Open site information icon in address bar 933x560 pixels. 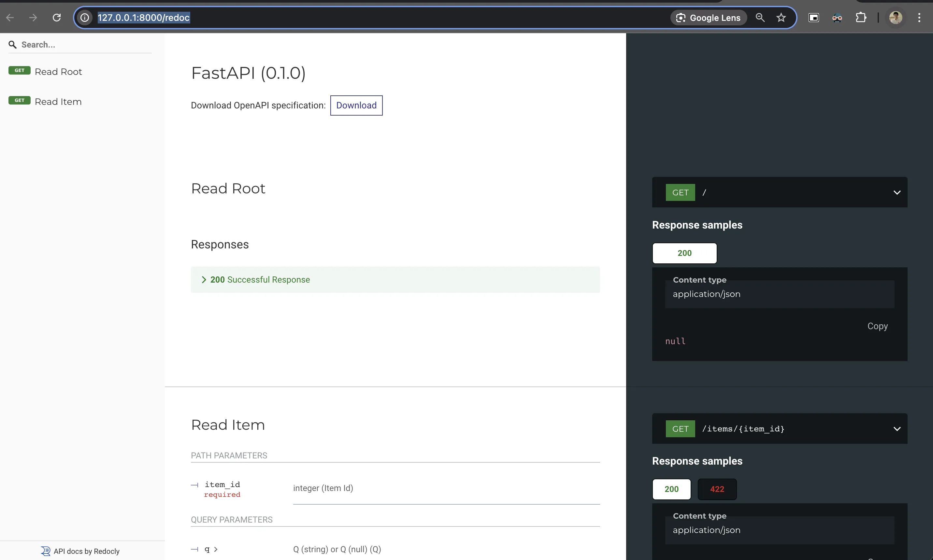tap(85, 17)
